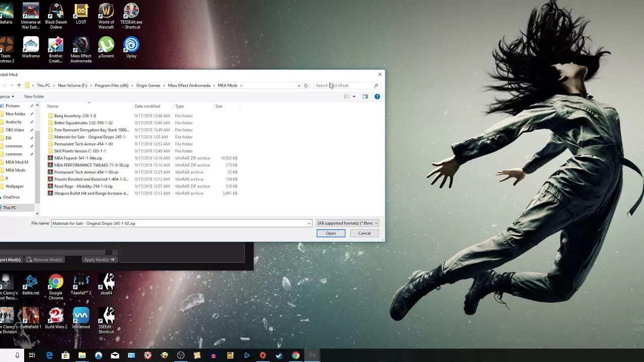Viewport: 644px width, 362px height.
Task: Launch Black Desert Online desktop icon
Action: [x=56, y=16]
